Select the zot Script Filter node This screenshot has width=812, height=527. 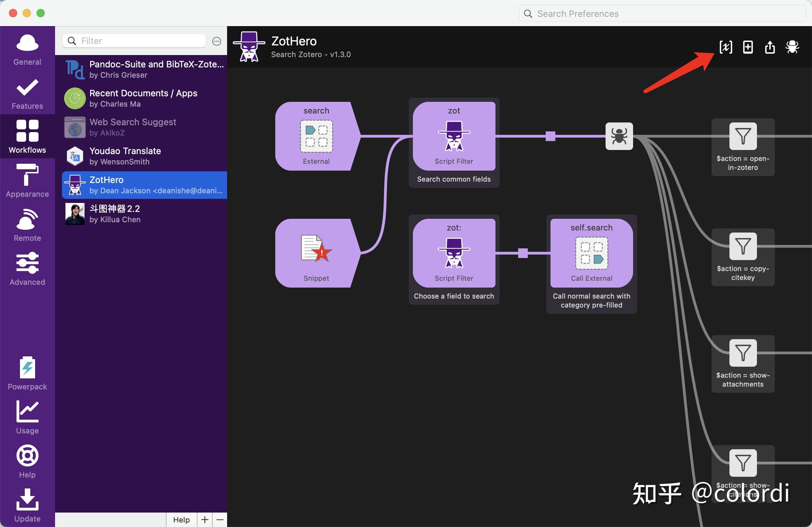click(454, 136)
